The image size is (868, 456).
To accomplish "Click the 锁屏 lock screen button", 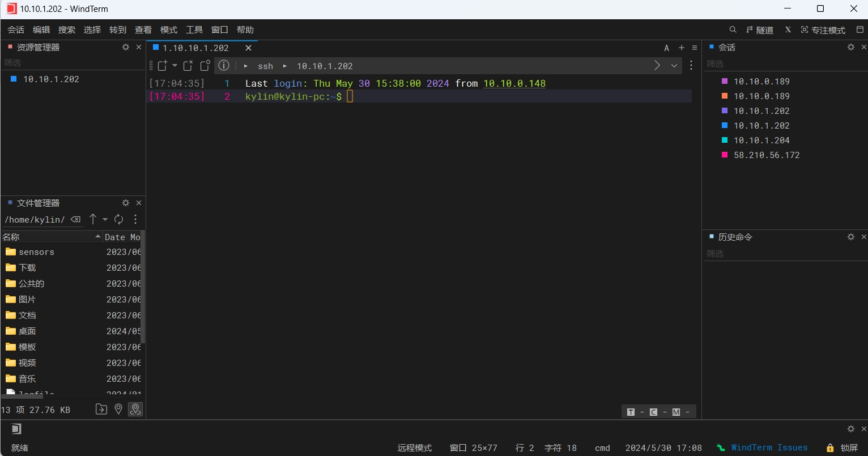I will (842, 448).
